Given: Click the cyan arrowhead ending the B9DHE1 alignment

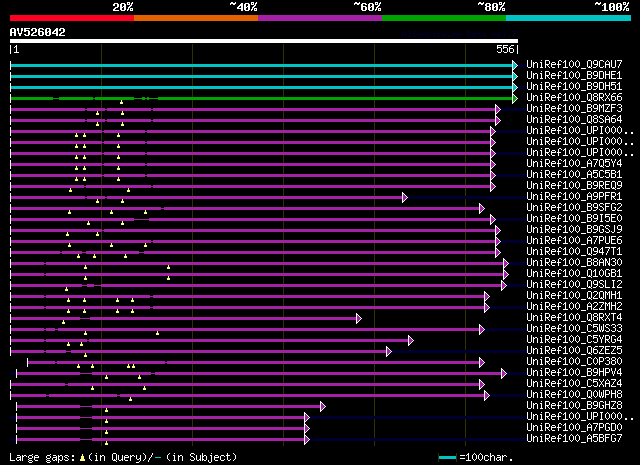Looking at the screenshot, I should tap(515, 76).
